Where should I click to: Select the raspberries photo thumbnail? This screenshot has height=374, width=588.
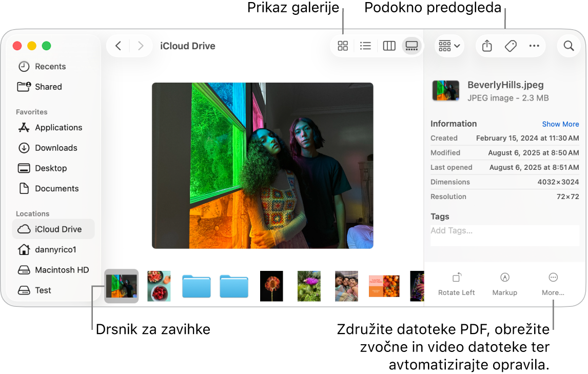pyautogui.click(x=159, y=286)
